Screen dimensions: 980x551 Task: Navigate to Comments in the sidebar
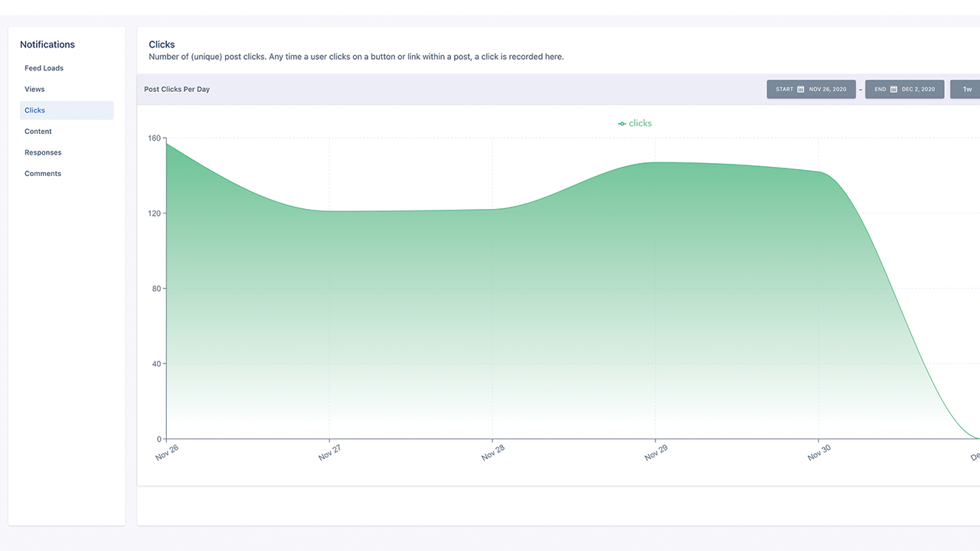point(43,174)
